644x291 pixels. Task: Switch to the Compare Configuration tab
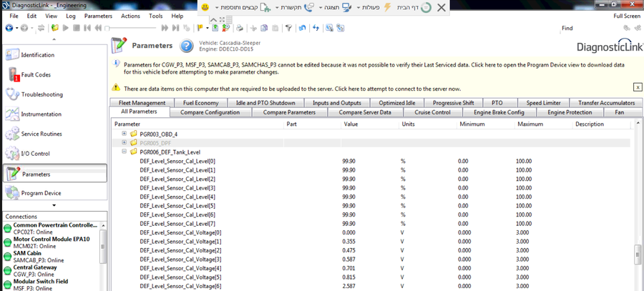210,112
